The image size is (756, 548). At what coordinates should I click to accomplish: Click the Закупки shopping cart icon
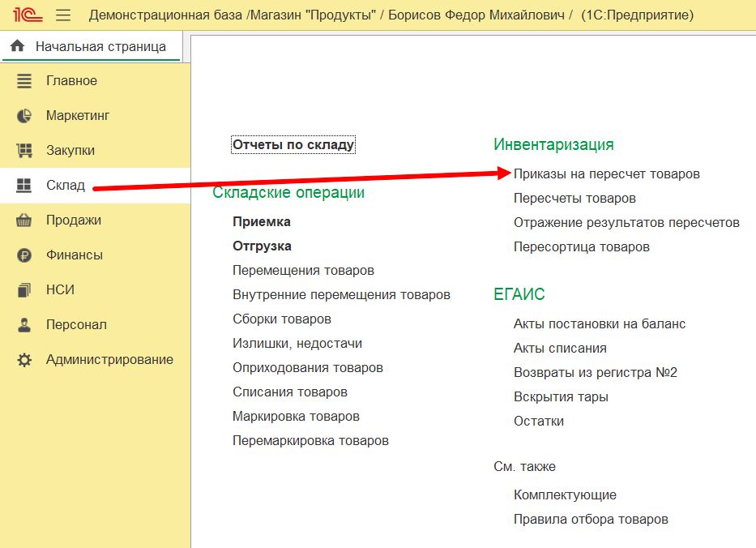[x=24, y=151]
